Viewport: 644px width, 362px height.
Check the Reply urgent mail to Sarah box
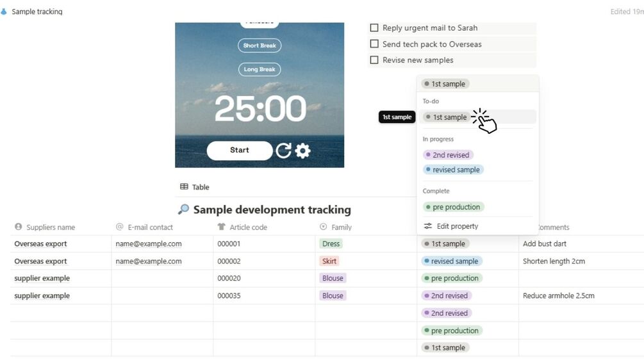[x=374, y=28]
